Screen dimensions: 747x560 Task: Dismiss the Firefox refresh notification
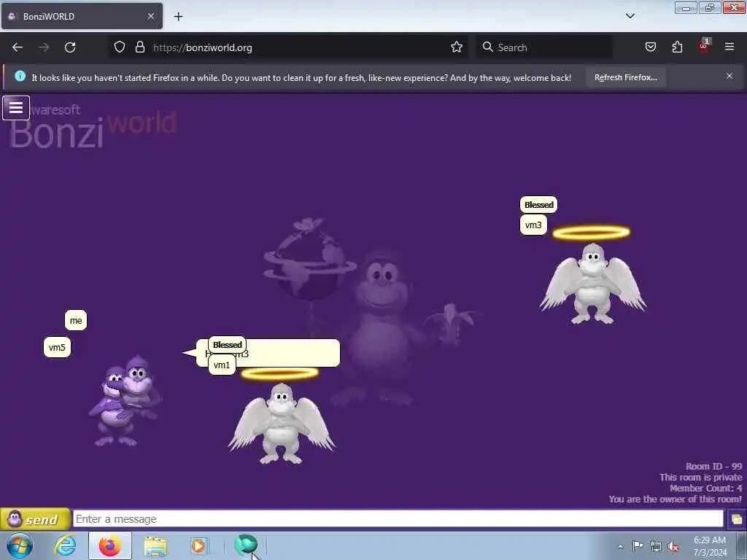pos(729,76)
